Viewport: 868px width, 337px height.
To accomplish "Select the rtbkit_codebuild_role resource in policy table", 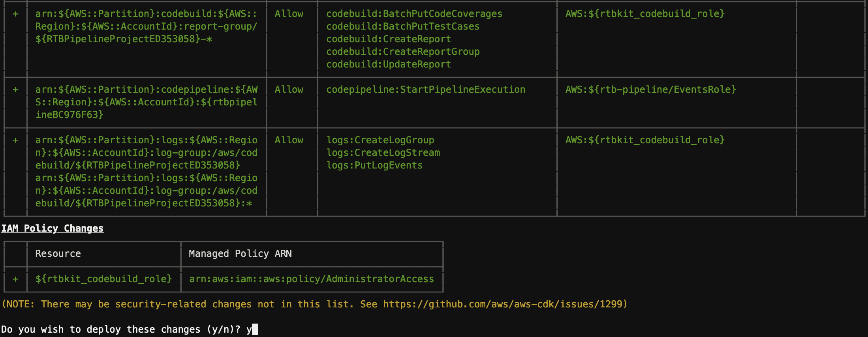I will pos(103,279).
